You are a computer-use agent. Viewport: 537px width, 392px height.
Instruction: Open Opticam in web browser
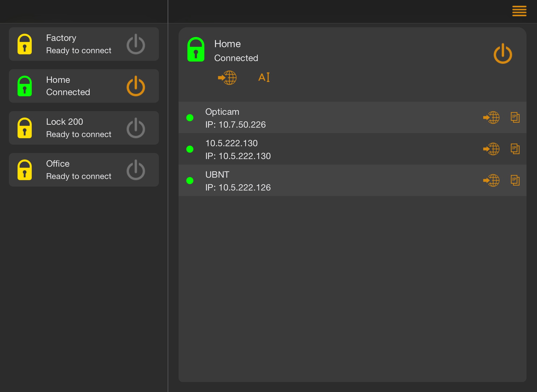click(x=491, y=117)
